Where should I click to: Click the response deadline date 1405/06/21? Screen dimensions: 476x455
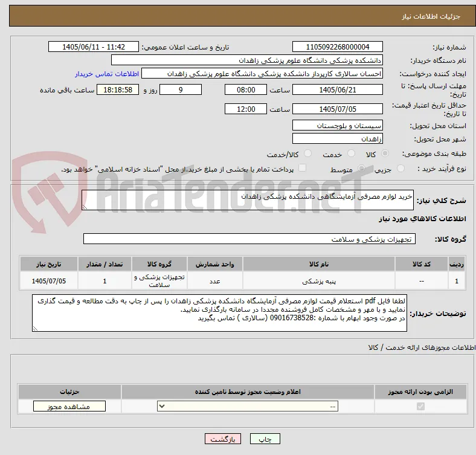pos(337,89)
